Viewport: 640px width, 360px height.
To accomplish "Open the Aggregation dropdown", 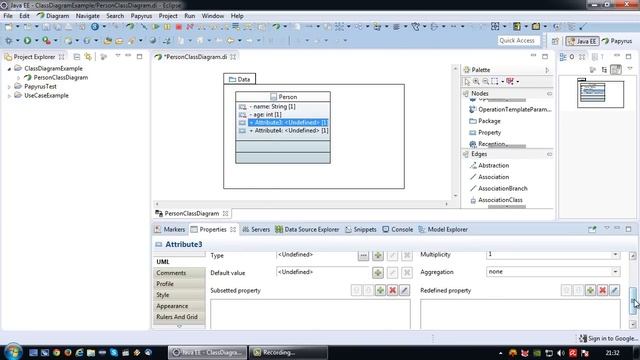I will 615,272.
